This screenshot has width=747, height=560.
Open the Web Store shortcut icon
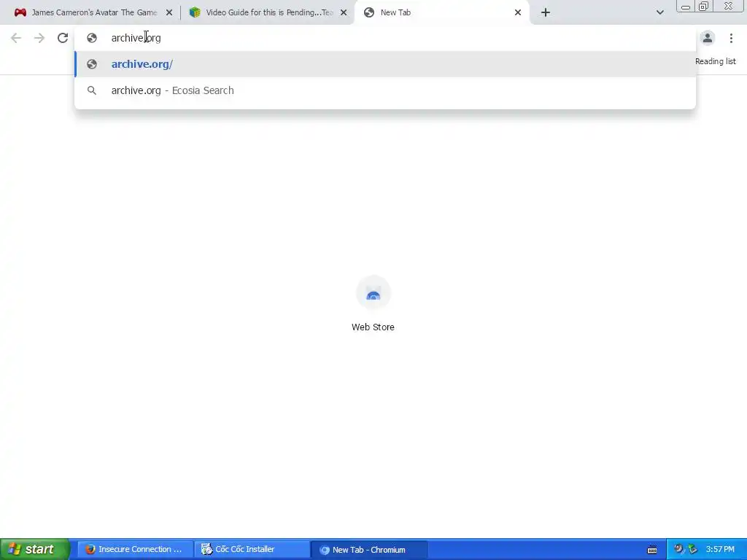click(373, 292)
